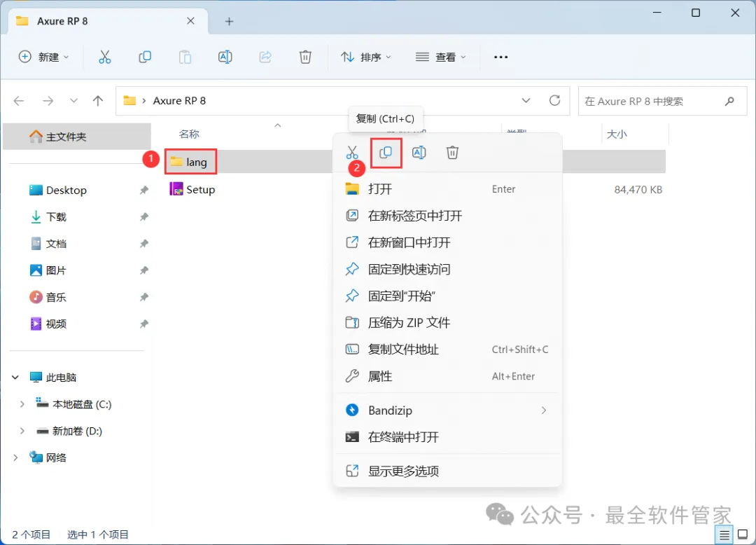Choose 固定到"开始"
The image size is (756, 545).
coord(447,296)
